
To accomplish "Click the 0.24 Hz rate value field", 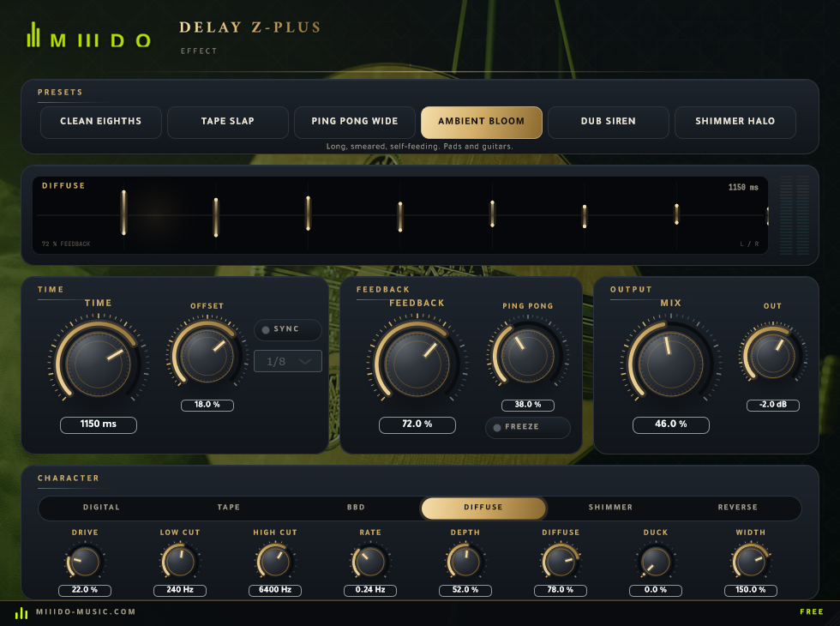I will click(x=370, y=591).
